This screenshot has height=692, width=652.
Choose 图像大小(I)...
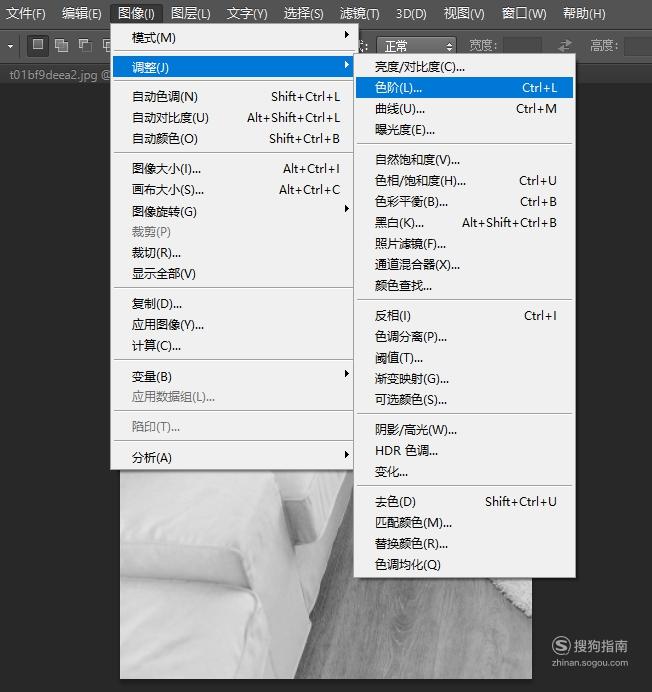[x=232, y=169]
